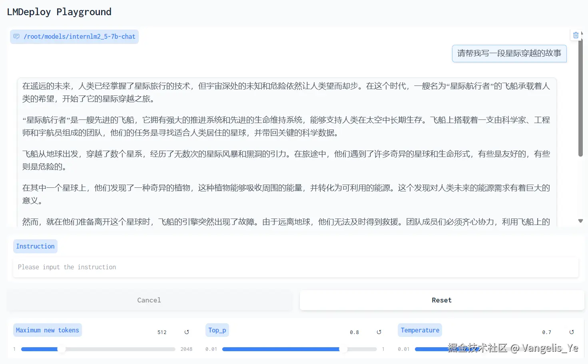Reset Top_p value to default
Image resolution: width=588 pixels, height=364 pixels.
(x=379, y=332)
